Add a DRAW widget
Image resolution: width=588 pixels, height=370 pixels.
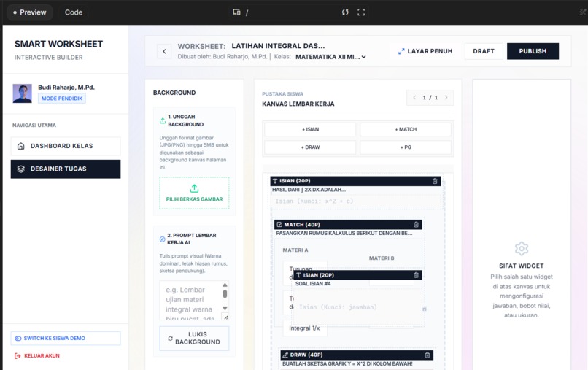click(310, 147)
